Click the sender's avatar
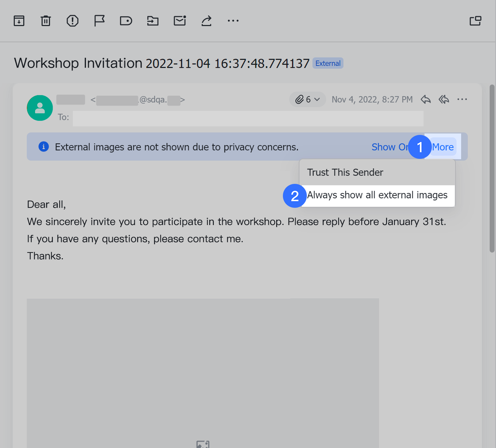The height and width of the screenshot is (448, 496). [x=40, y=108]
